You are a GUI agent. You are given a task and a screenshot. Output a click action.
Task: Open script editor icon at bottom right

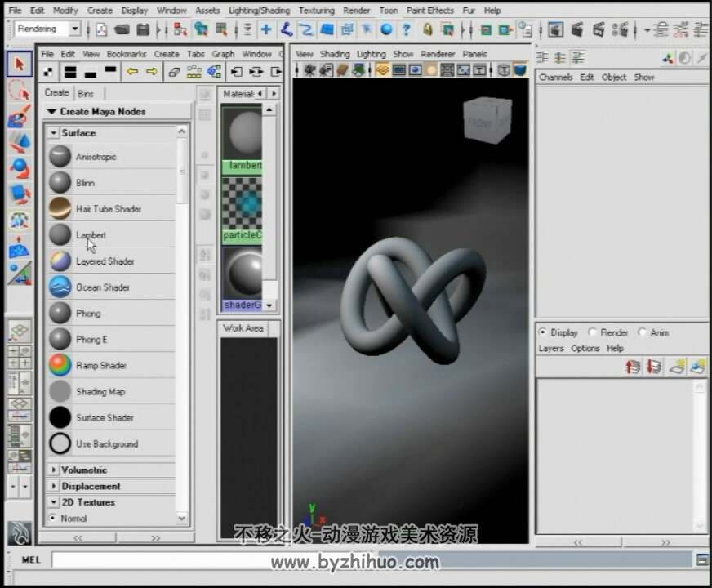click(x=702, y=560)
